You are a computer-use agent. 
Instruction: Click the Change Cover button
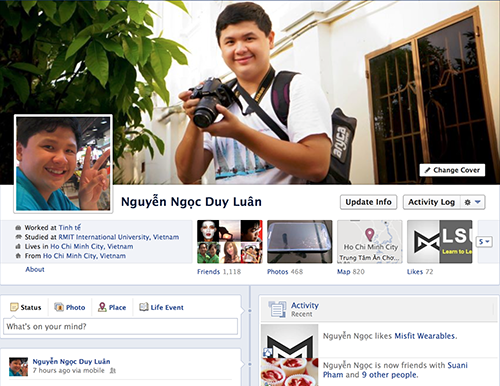click(452, 170)
